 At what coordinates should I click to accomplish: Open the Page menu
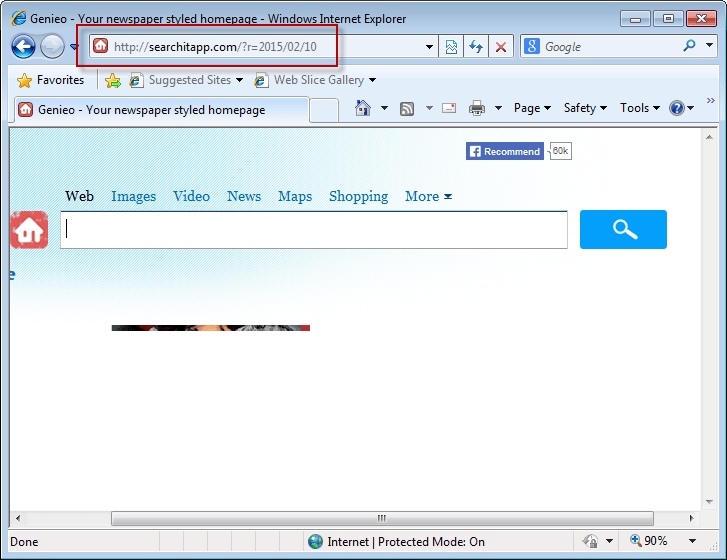pyautogui.click(x=532, y=108)
